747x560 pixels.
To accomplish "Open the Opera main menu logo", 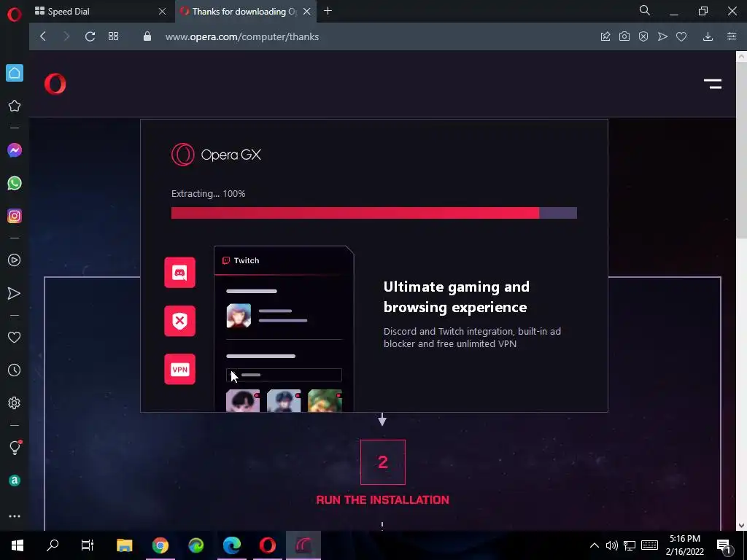I will click(x=15, y=15).
